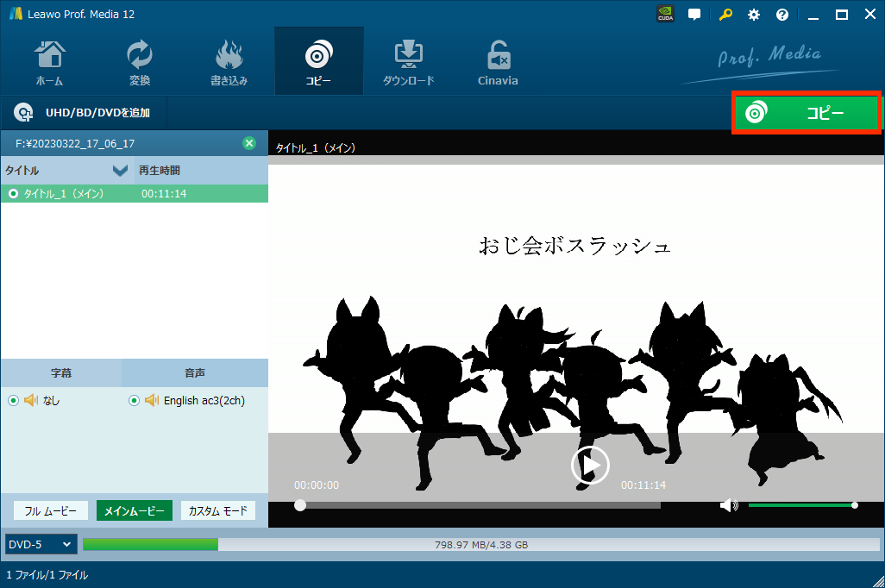Open the Cinavia removal module
Image resolution: width=885 pixels, height=588 pixels.
tap(498, 62)
